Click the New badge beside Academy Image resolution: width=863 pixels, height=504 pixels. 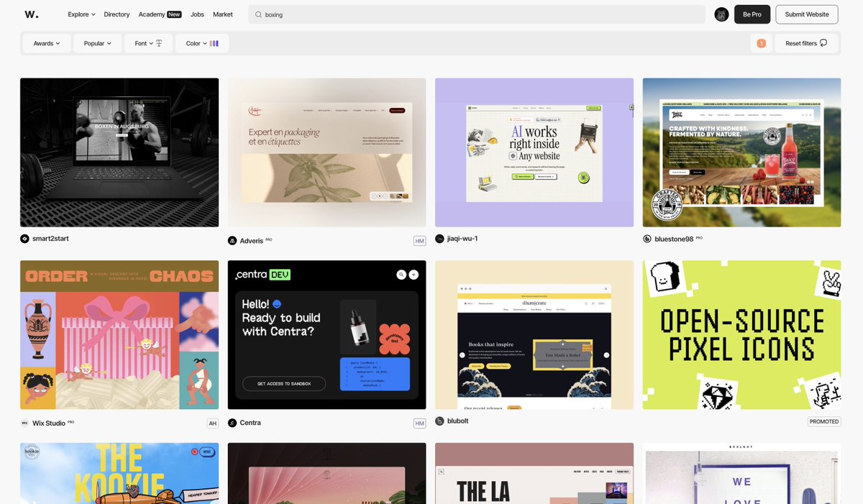click(x=174, y=14)
